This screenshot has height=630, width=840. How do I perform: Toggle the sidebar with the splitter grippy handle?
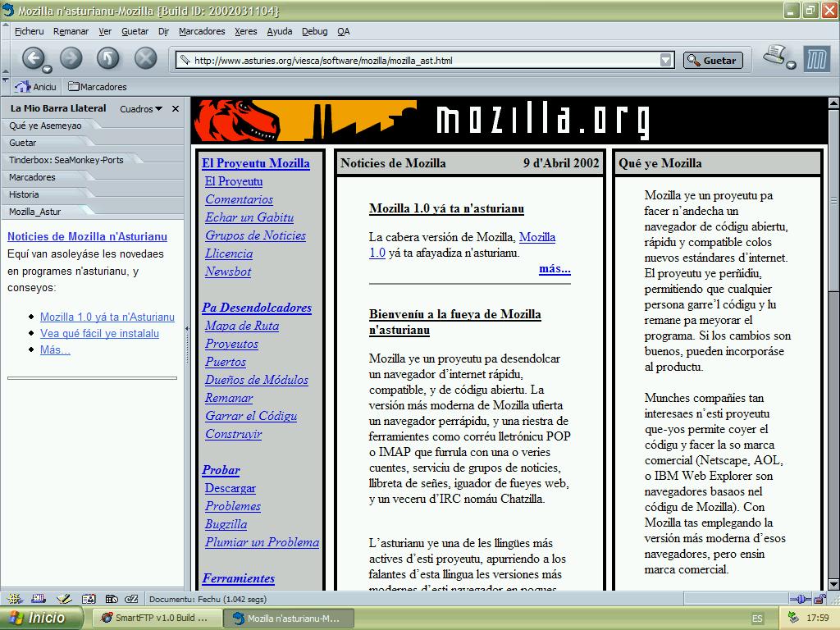click(x=187, y=344)
